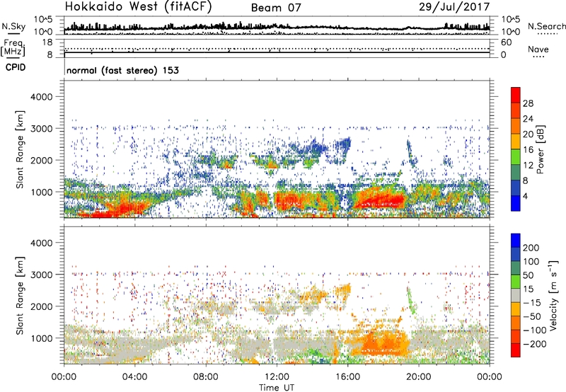Select the "N.Search" legend label
This screenshot has width=566, height=392.
click(x=546, y=26)
